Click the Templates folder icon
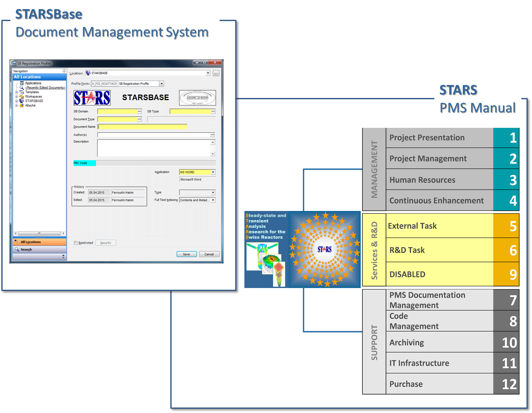532x413 pixels. coord(22,92)
